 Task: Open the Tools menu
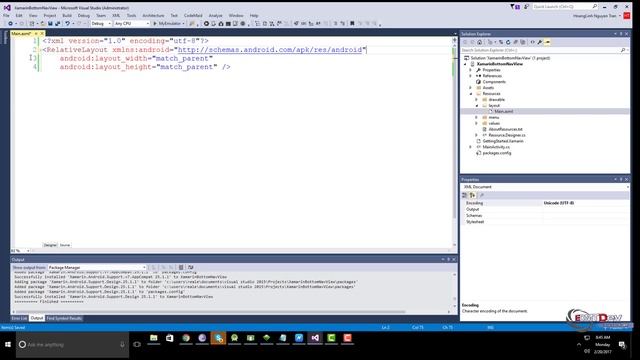point(131,16)
